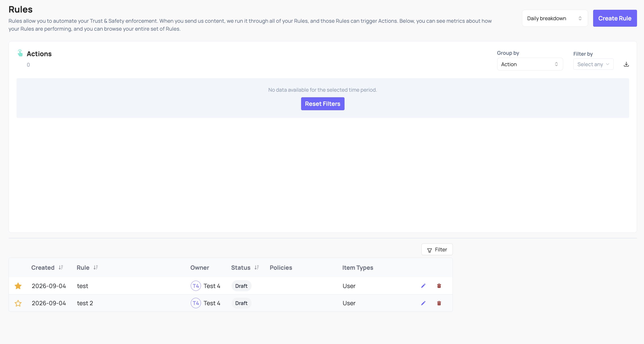Edit the 'test' rule with pencil icon
This screenshot has height=344, width=644.
(423, 286)
